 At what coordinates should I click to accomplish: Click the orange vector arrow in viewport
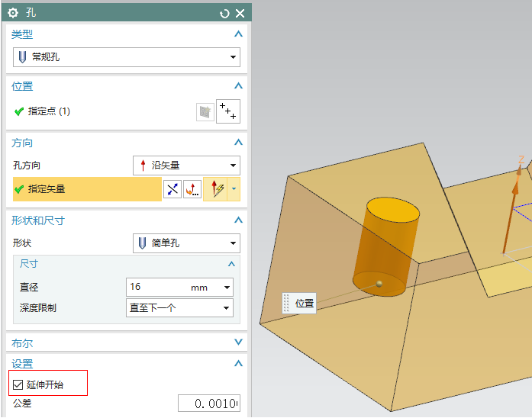(x=511, y=212)
